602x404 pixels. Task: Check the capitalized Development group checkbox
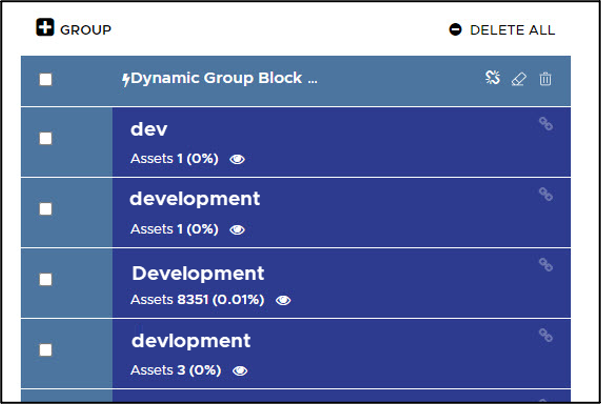pos(46,279)
